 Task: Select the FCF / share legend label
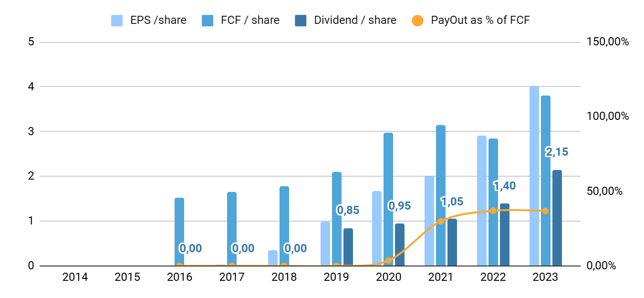(250, 21)
